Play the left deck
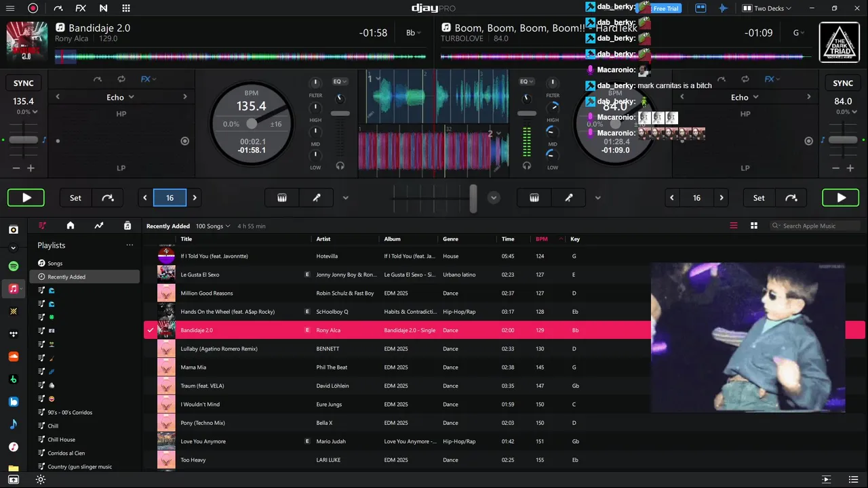Screen dimensions: 868x488 tap(26, 198)
